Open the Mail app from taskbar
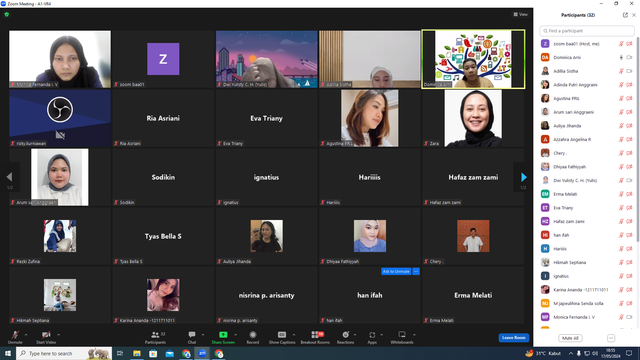The height and width of the screenshot is (360, 640). pyautogui.click(x=169, y=353)
